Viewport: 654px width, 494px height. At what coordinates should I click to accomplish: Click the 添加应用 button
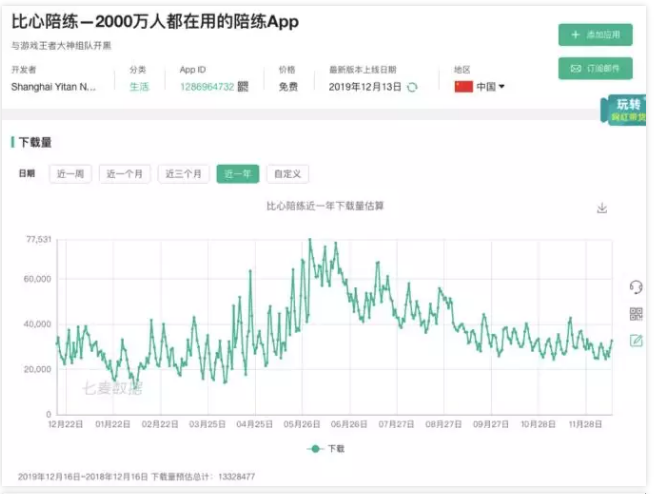coord(595,35)
